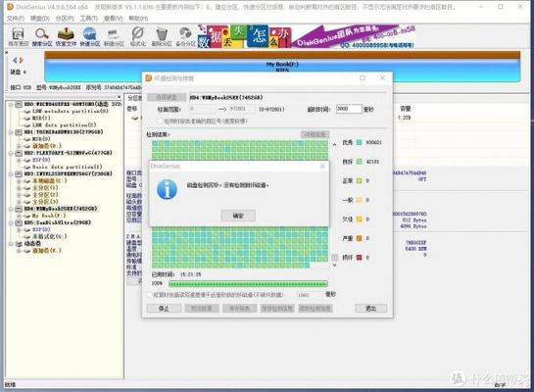Open the 文件(F) File menu
This screenshot has height=392, width=534.
(16, 19)
